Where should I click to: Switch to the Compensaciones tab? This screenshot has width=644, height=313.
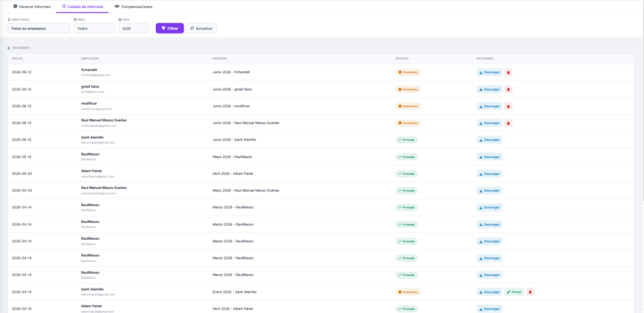coord(133,6)
